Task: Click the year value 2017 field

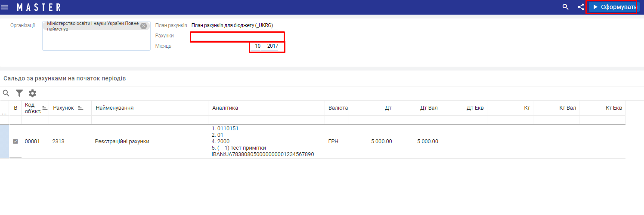Action: pos(272,46)
